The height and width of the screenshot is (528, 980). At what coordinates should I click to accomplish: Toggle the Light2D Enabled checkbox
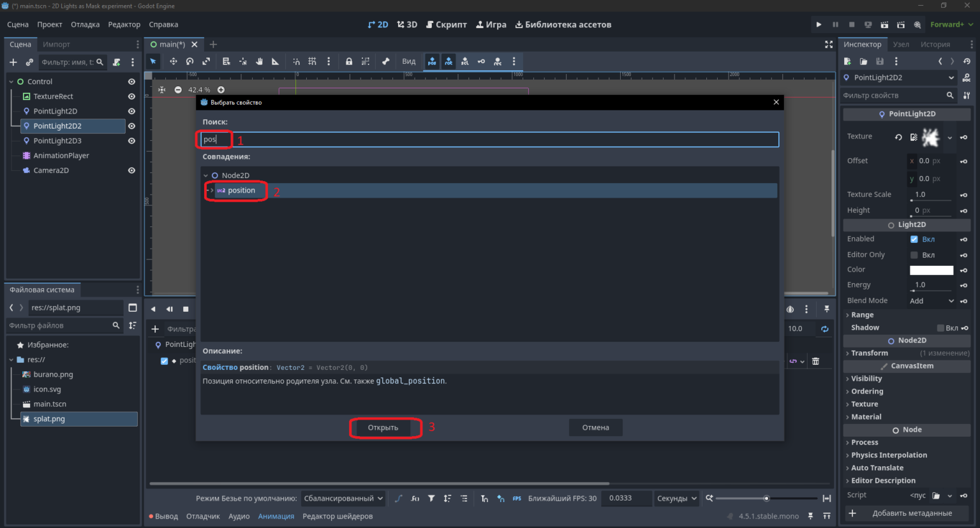tap(914, 239)
